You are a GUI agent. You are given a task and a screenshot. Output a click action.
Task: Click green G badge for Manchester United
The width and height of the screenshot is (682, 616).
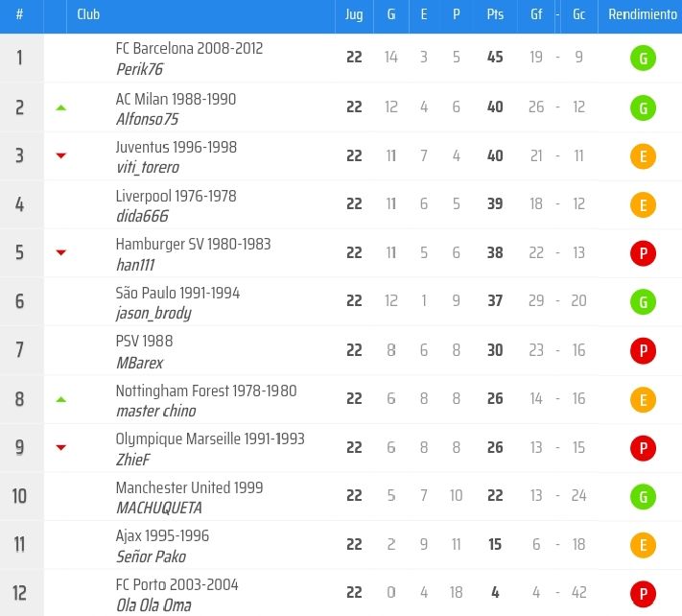click(x=643, y=496)
